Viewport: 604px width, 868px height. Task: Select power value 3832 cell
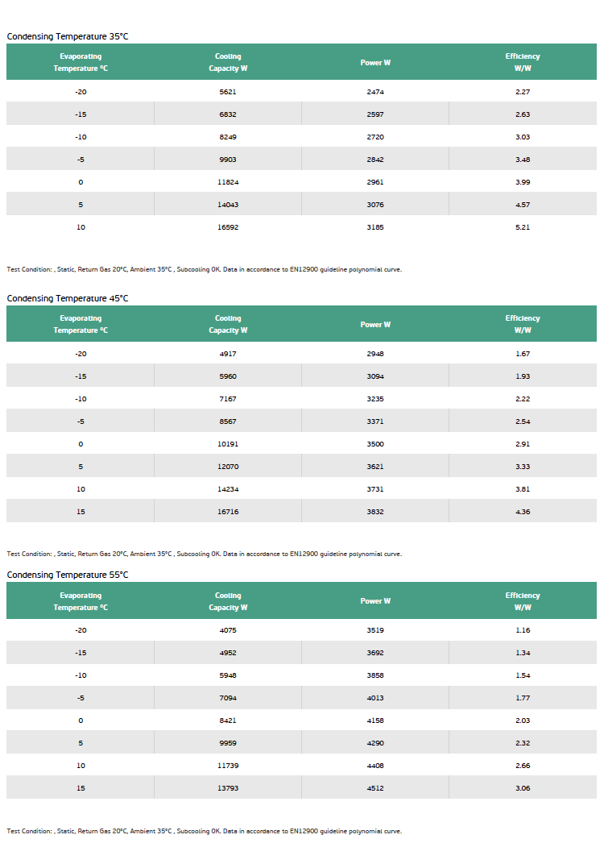(375, 512)
